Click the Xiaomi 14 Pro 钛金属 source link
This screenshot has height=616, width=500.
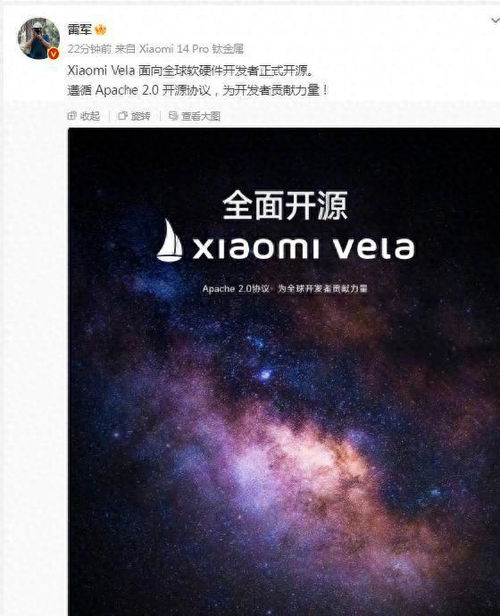click(x=192, y=49)
